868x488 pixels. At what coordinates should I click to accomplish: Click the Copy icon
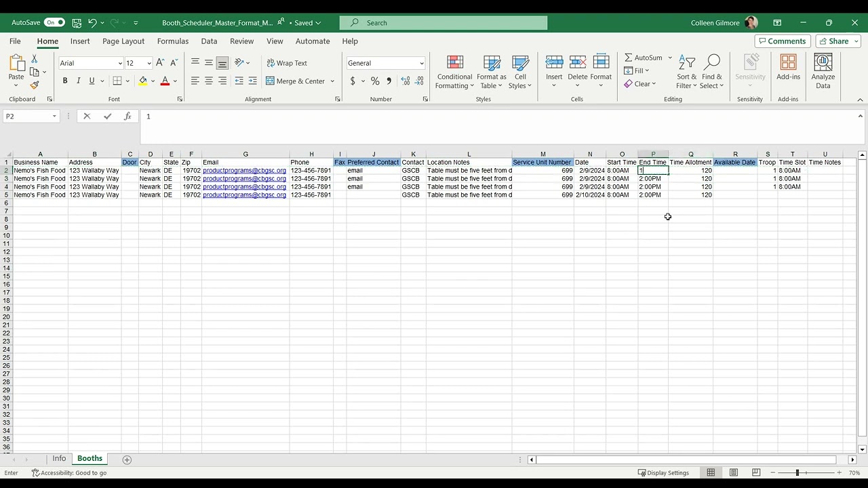click(35, 72)
